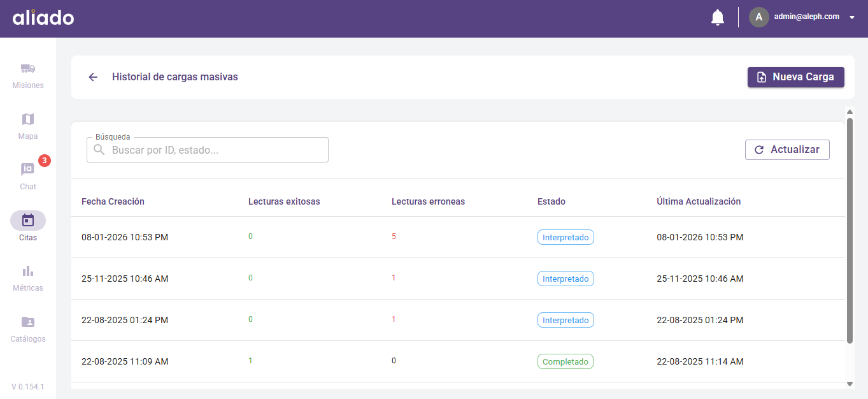Select the 08-01-2026 10:53 PM row
This screenshot has height=399, width=868.
point(125,237)
